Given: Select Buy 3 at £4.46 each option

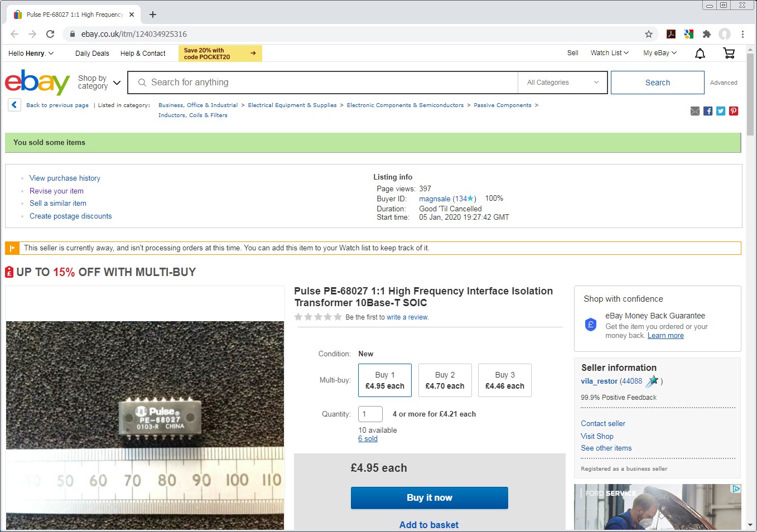Looking at the screenshot, I should (505, 380).
